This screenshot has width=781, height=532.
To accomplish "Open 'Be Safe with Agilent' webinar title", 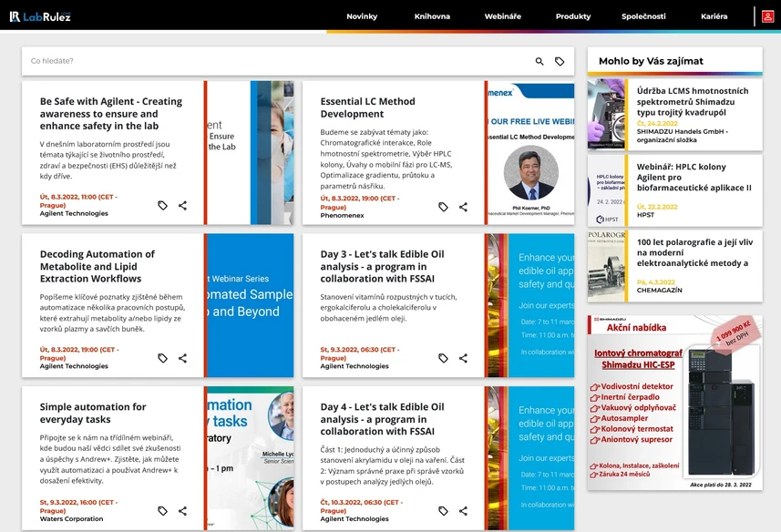I will point(111,114).
